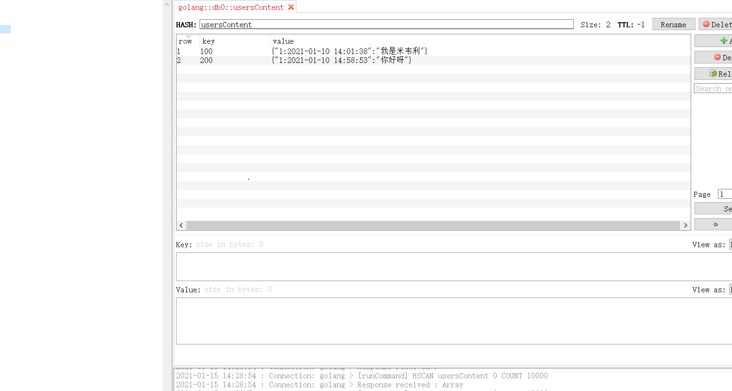Click the Set page button
Image resolution: width=732 pixels, height=391 pixels.
click(x=714, y=209)
